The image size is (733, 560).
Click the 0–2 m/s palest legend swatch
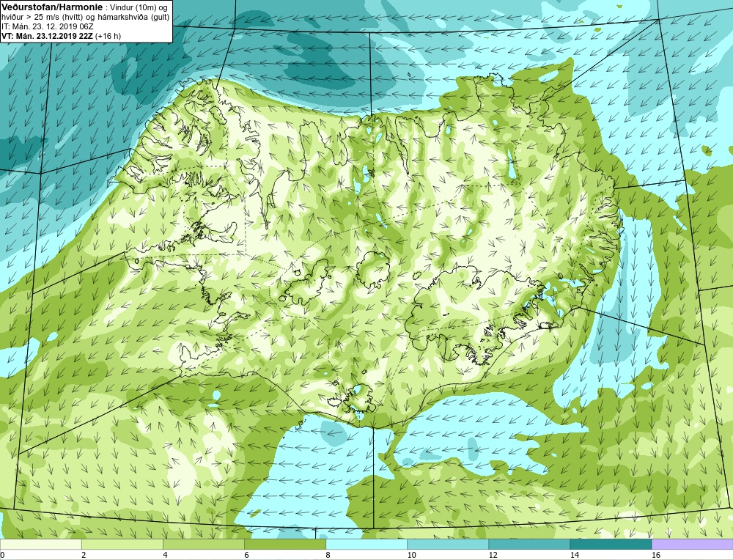coord(40,544)
